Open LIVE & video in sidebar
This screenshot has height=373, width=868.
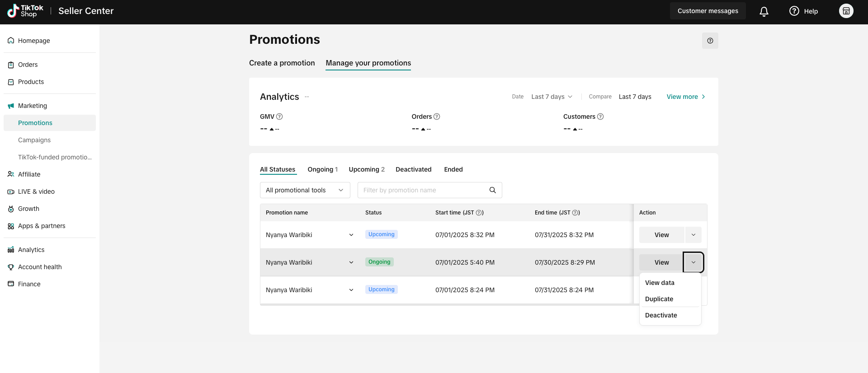50,191
